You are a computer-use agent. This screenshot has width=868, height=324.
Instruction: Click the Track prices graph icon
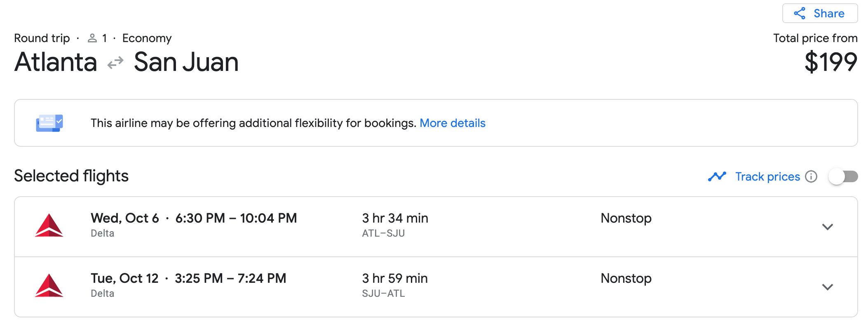[x=717, y=176]
